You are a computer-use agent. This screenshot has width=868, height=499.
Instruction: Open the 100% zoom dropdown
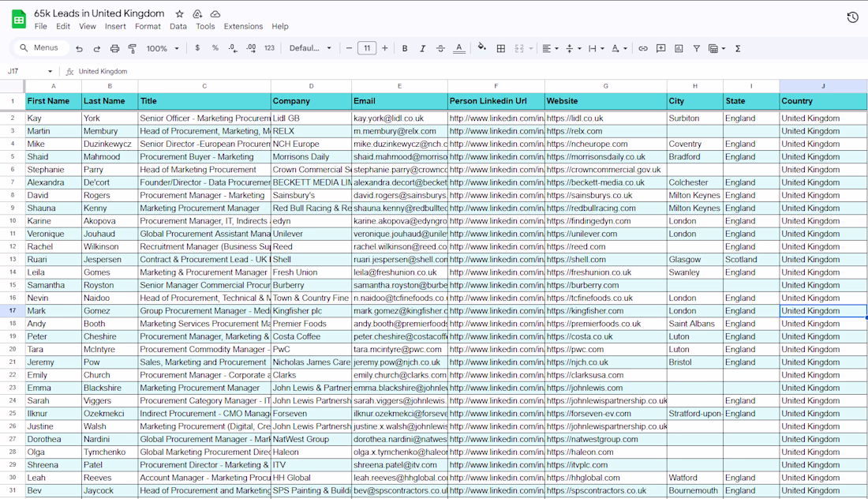tap(163, 49)
